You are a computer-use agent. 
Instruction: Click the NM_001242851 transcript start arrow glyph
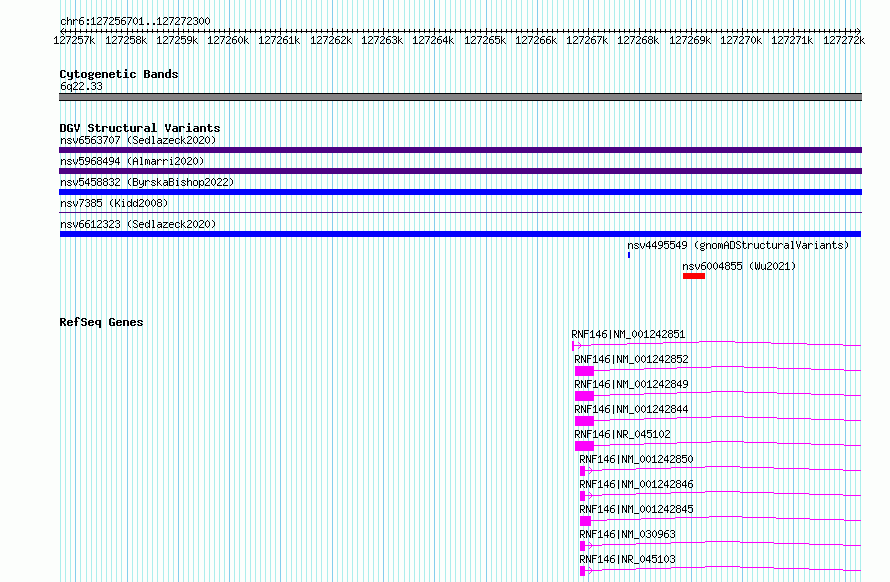tap(576, 345)
